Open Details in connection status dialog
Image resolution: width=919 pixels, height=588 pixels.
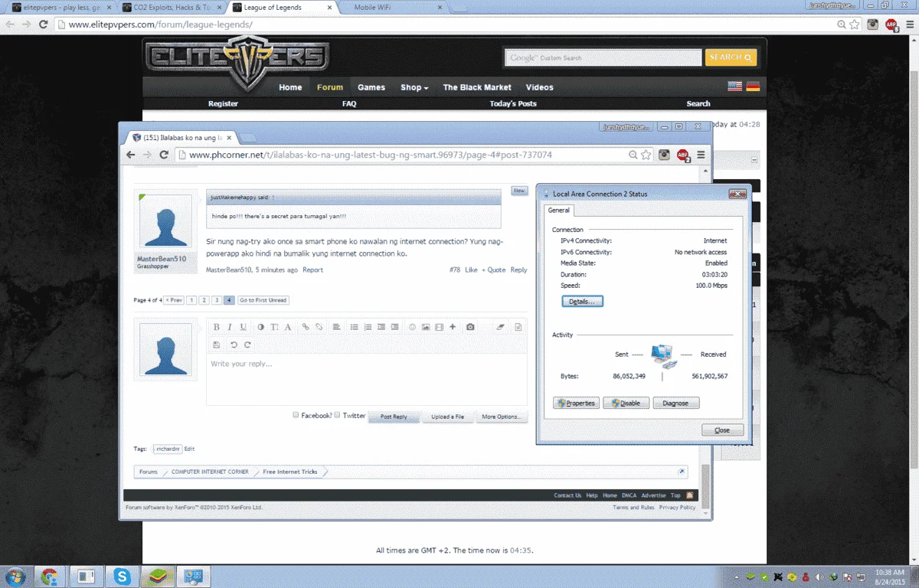pyautogui.click(x=582, y=302)
